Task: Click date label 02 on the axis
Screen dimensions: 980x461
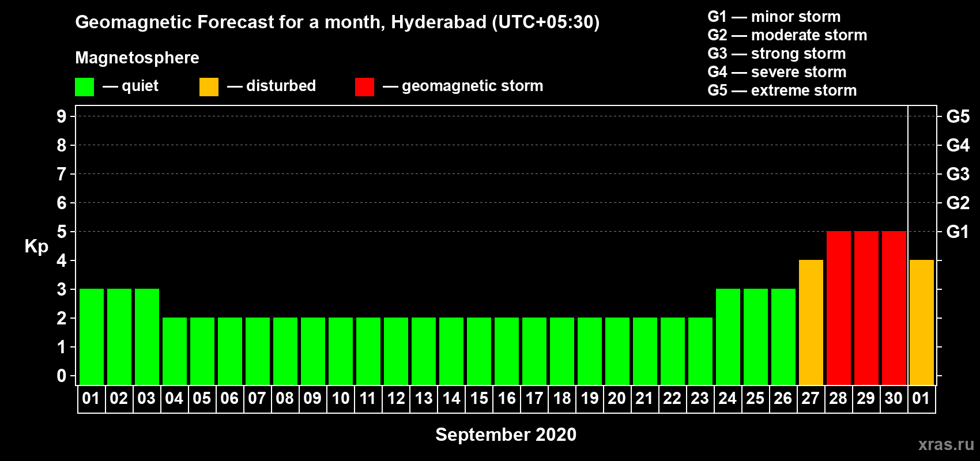Action: pos(119,398)
